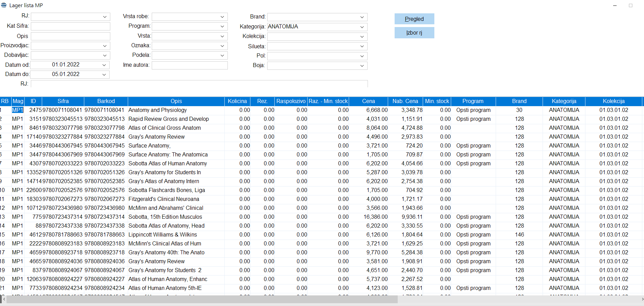Viewport: 644px width, 306px height.
Task: Expand the Proizvodjac dropdown list
Action: (x=104, y=46)
